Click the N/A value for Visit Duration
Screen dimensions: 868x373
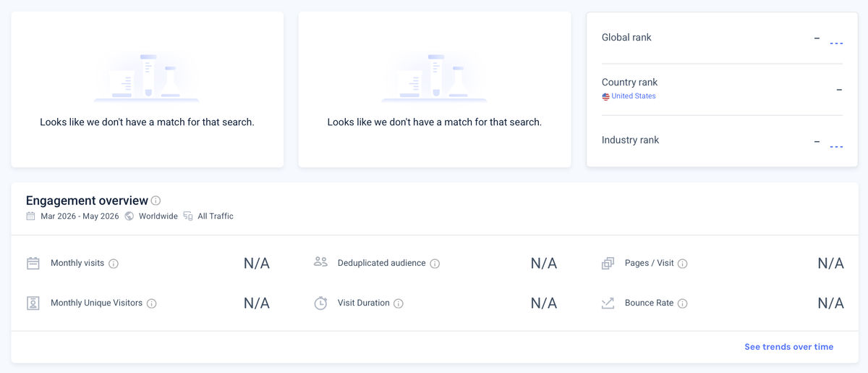[x=544, y=303]
